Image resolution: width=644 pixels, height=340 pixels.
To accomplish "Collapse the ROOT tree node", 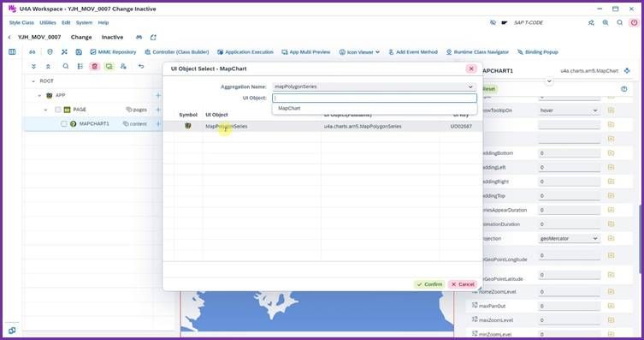I will tap(33, 81).
